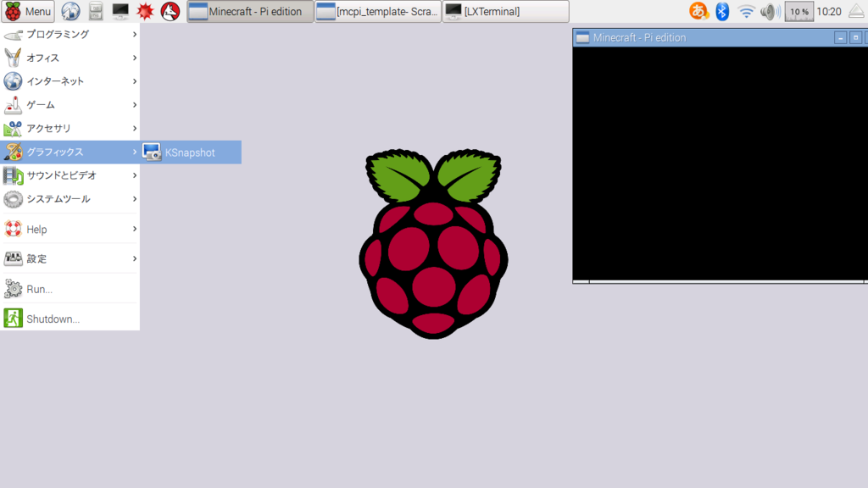Expand the arrow next to インターネット
868x488 pixels.
tap(135, 81)
